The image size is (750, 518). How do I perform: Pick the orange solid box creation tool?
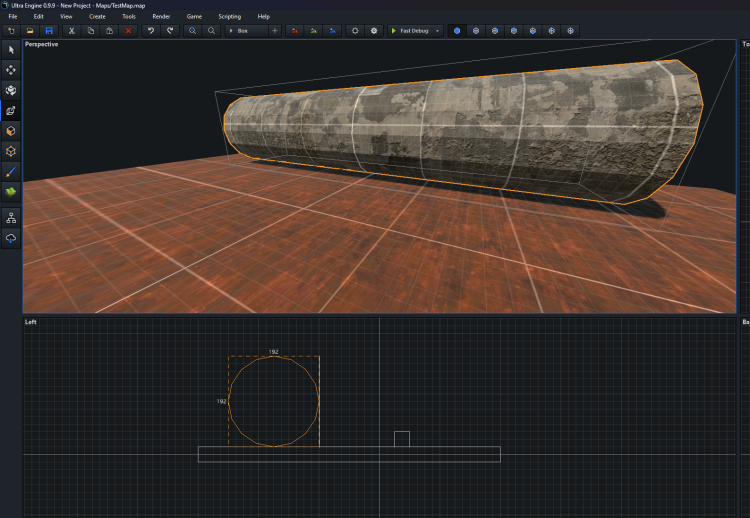click(x=11, y=131)
